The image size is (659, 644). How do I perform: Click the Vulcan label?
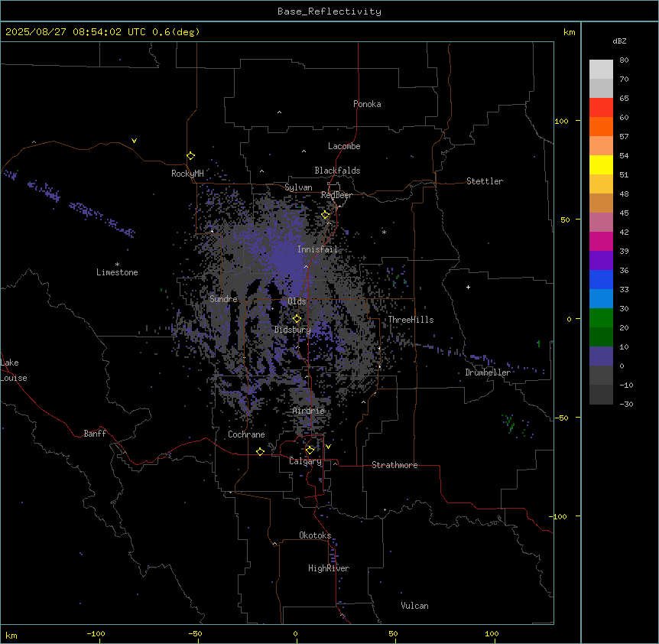click(415, 606)
